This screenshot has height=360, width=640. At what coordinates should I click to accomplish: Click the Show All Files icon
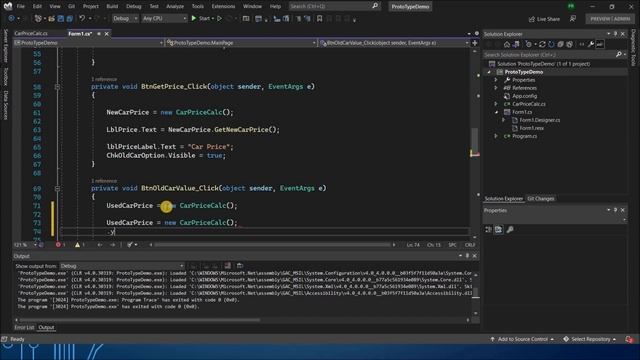click(569, 44)
